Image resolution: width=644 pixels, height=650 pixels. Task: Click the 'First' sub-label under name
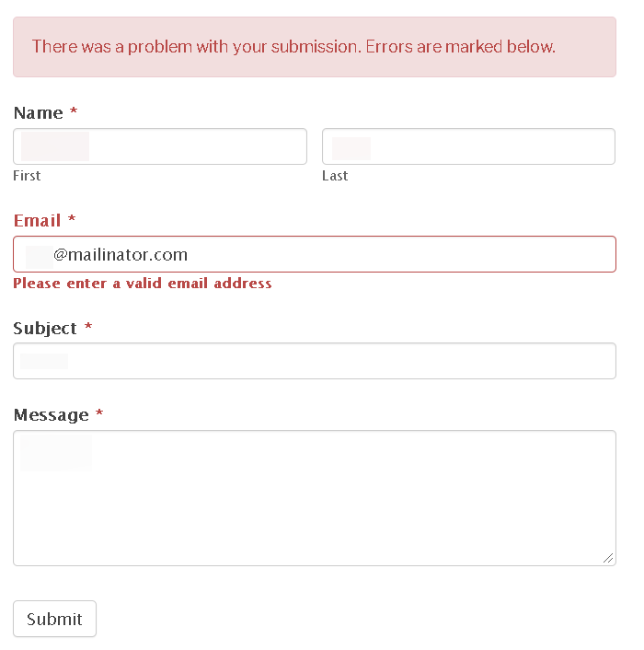27,176
